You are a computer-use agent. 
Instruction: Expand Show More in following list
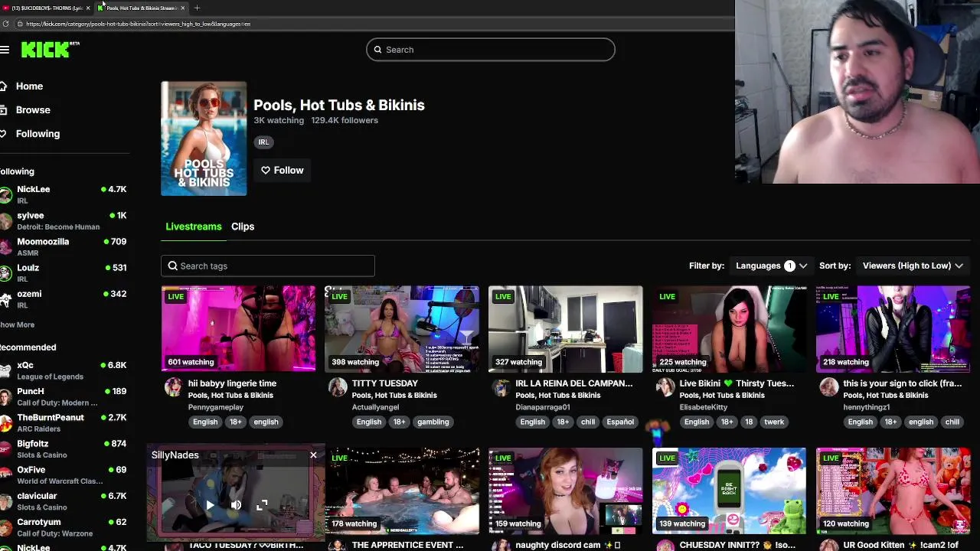click(x=17, y=324)
